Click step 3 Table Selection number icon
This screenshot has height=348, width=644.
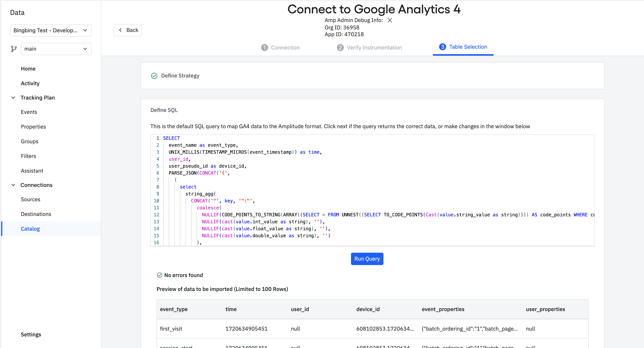coord(442,47)
